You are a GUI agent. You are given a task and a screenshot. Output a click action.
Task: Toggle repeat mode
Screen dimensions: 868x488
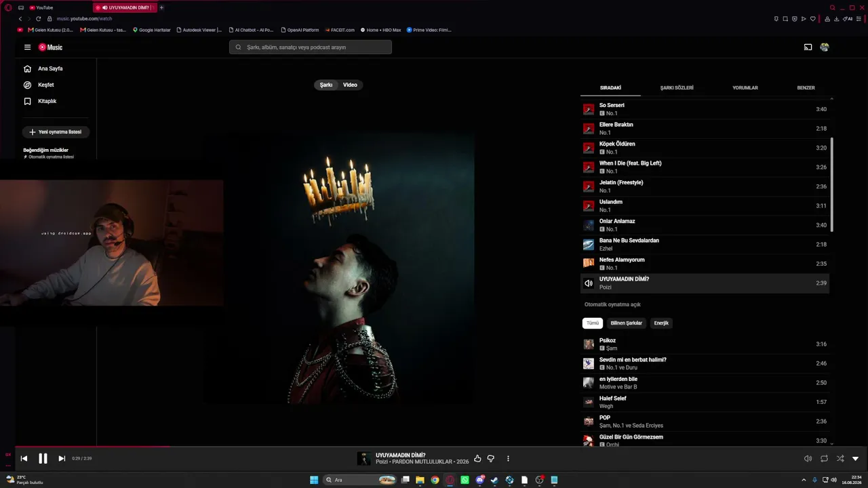[x=824, y=459]
